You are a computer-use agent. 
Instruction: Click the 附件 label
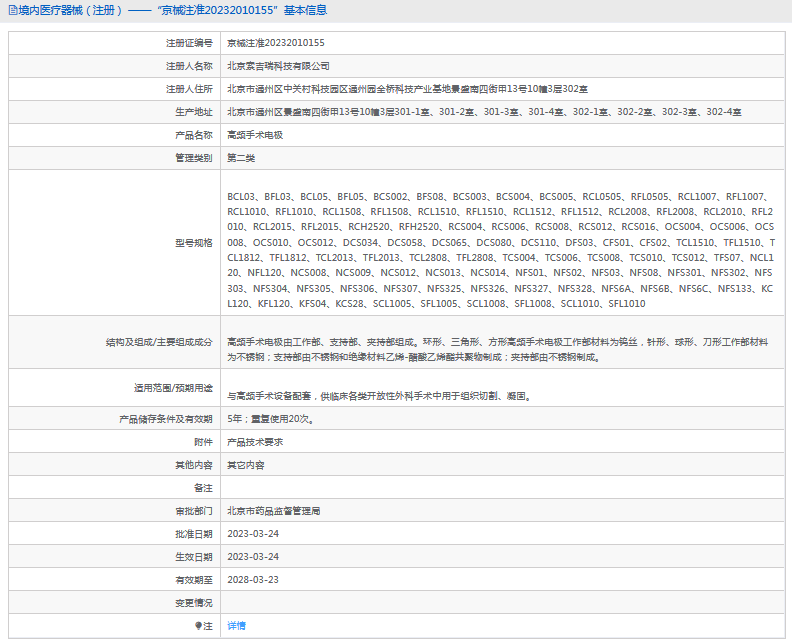tap(204, 442)
